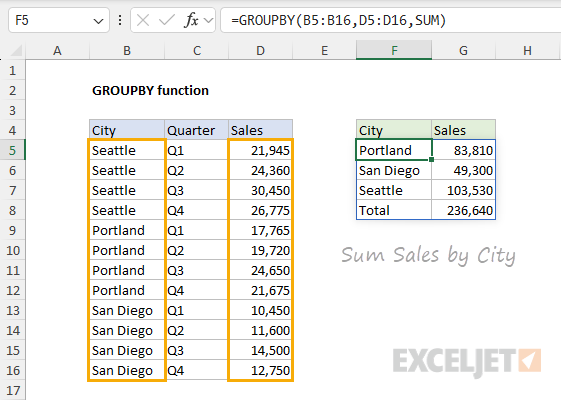
Task: Click the City header in column F
Action: coord(394,130)
